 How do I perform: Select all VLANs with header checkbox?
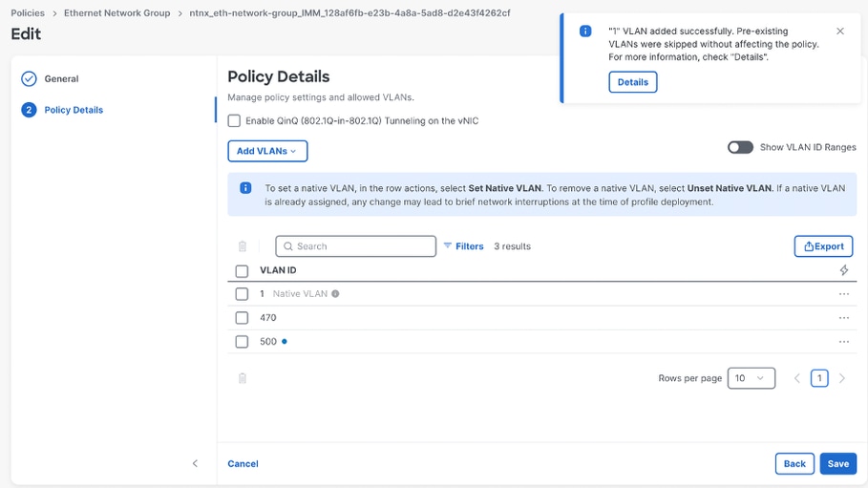pyautogui.click(x=242, y=271)
